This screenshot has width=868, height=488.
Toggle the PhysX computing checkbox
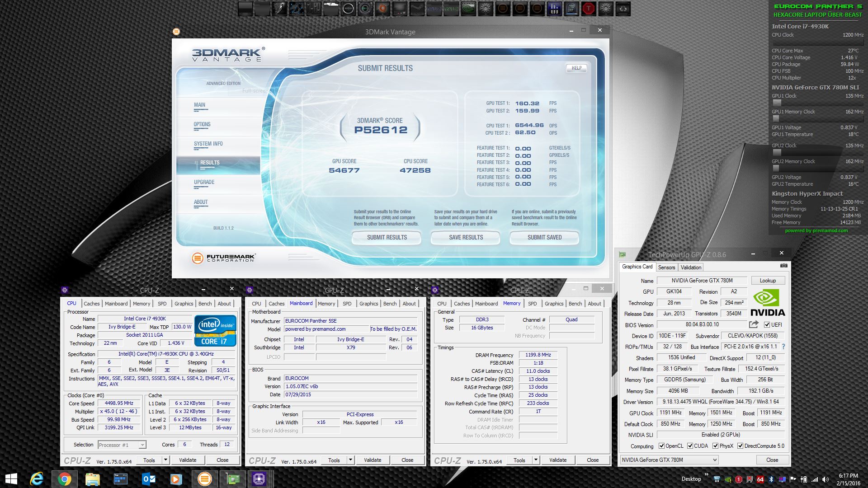pyautogui.click(x=715, y=446)
